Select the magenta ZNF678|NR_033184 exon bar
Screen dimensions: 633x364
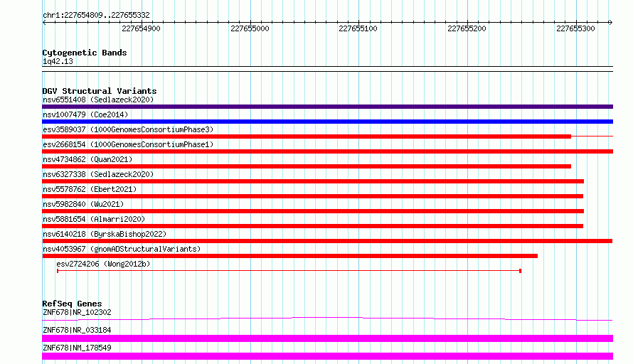(x=327, y=338)
